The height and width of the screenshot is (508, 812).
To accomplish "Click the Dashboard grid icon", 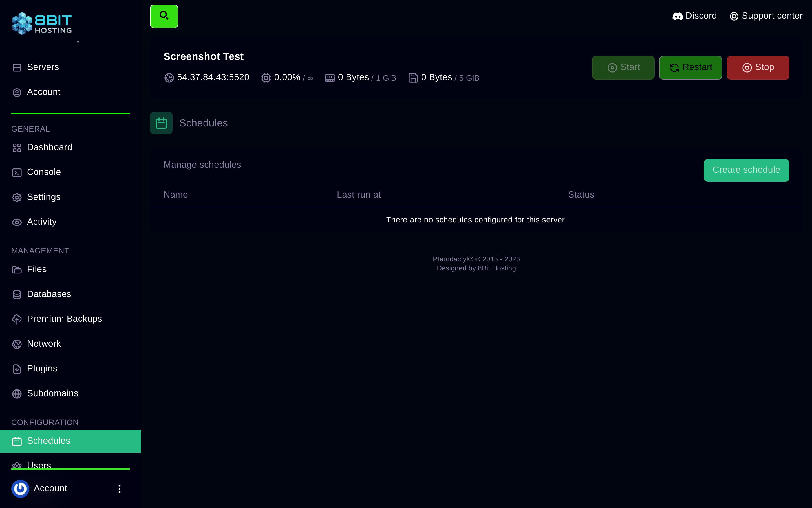I will tap(17, 148).
